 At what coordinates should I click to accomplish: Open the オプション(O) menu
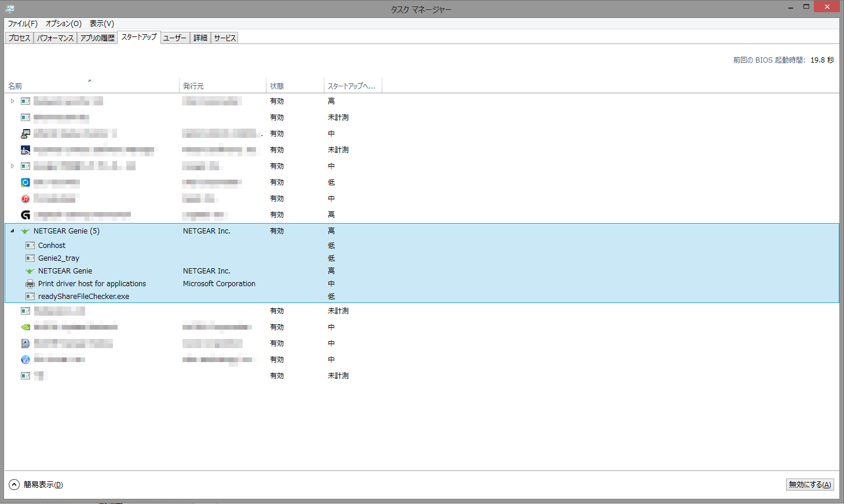tap(63, 24)
